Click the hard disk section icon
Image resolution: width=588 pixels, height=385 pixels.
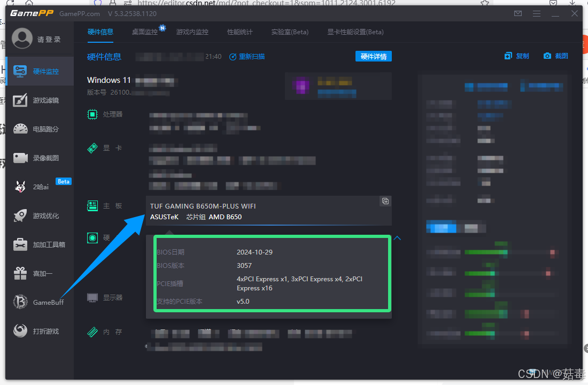coord(92,237)
